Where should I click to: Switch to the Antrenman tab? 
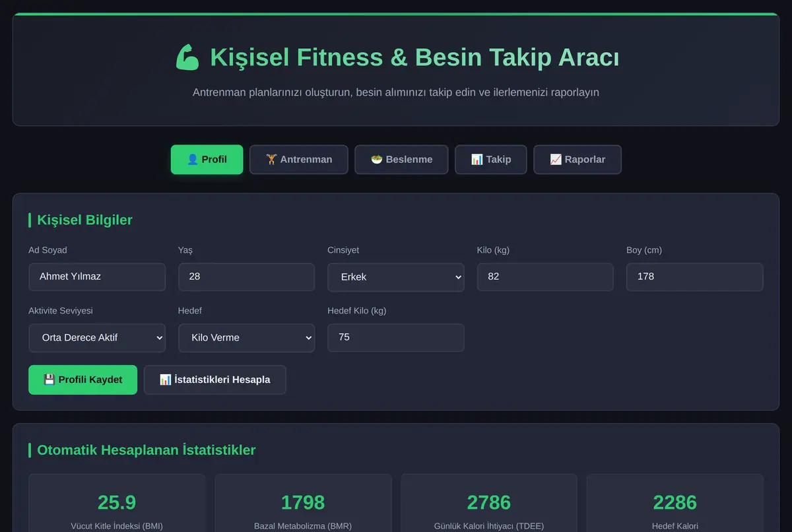[x=298, y=160]
